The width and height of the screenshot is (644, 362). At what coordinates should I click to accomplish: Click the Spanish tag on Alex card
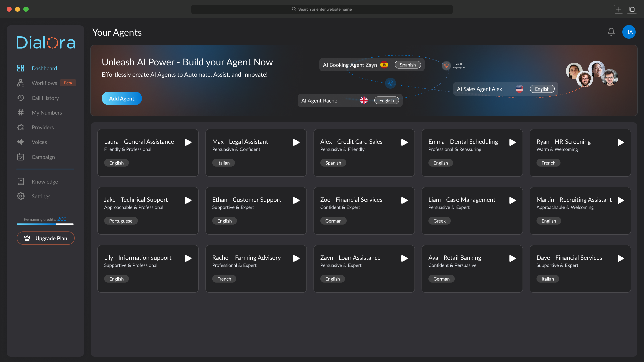(x=333, y=163)
